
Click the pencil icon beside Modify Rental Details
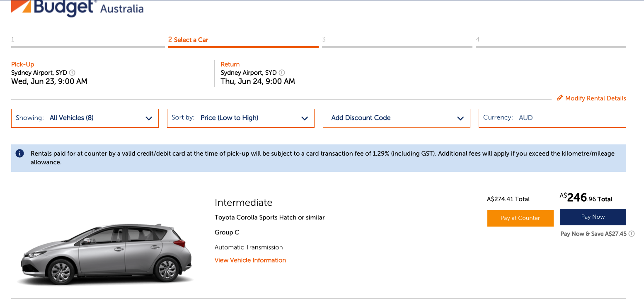point(560,98)
